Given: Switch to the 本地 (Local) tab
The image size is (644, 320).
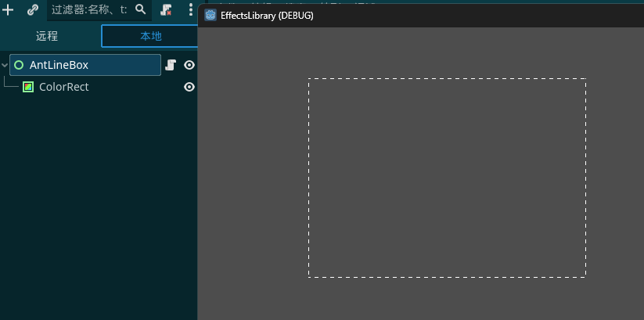Looking at the screenshot, I should (x=150, y=36).
